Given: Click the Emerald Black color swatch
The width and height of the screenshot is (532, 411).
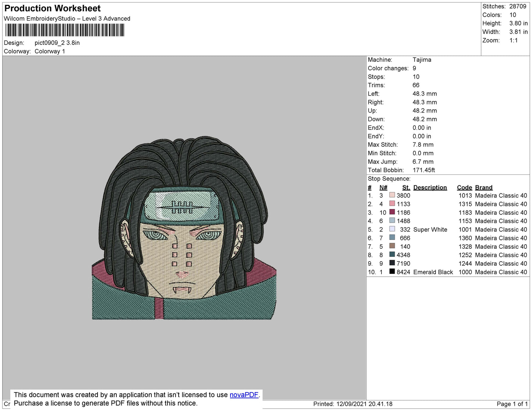Looking at the screenshot, I should click(x=392, y=272).
